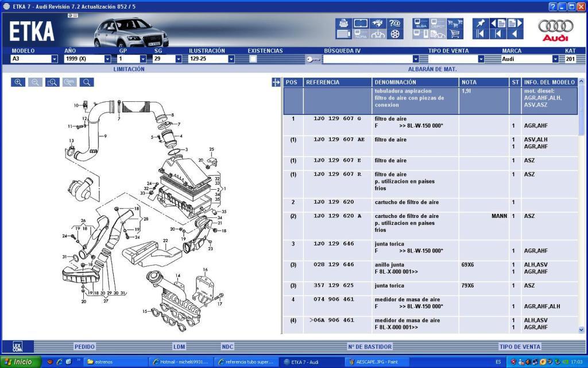Go to previous page with the left arrow document icon
The height and width of the screenshot is (368, 588).
tap(498, 23)
